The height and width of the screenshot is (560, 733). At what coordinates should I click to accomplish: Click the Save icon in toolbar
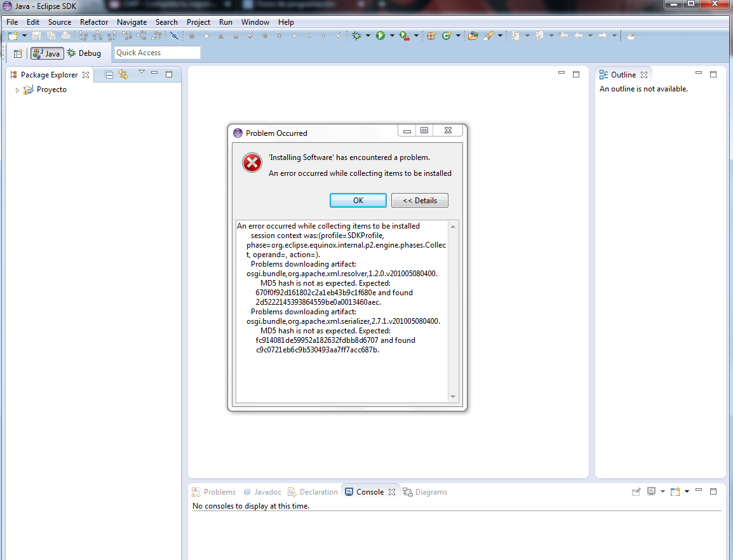coord(36,36)
